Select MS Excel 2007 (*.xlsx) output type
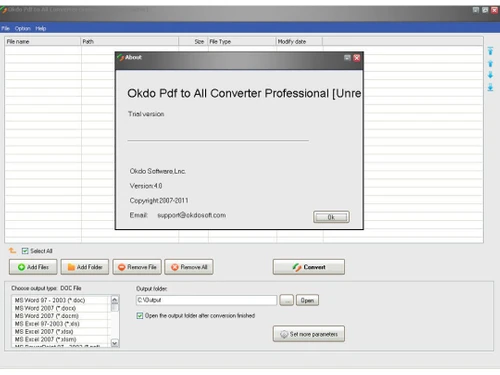Image resolution: width=500 pixels, height=375 pixels. click(x=61, y=331)
